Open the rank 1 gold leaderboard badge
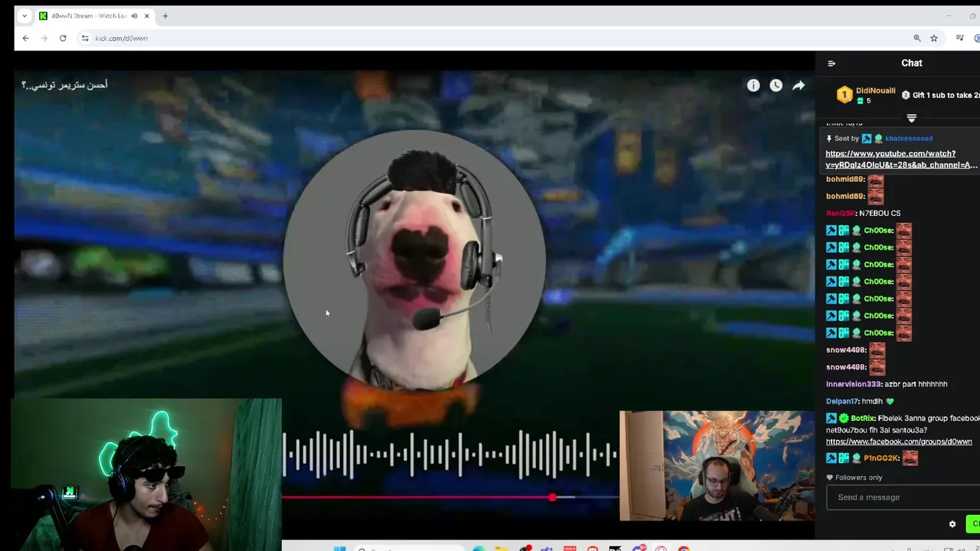This screenshot has height=551, width=980. coord(844,95)
